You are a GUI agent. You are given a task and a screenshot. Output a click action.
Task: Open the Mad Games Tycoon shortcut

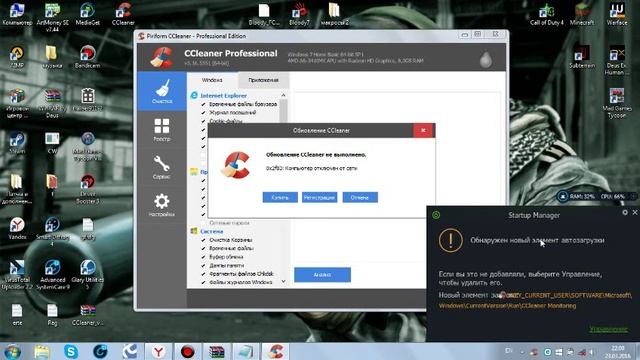[617, 103]
